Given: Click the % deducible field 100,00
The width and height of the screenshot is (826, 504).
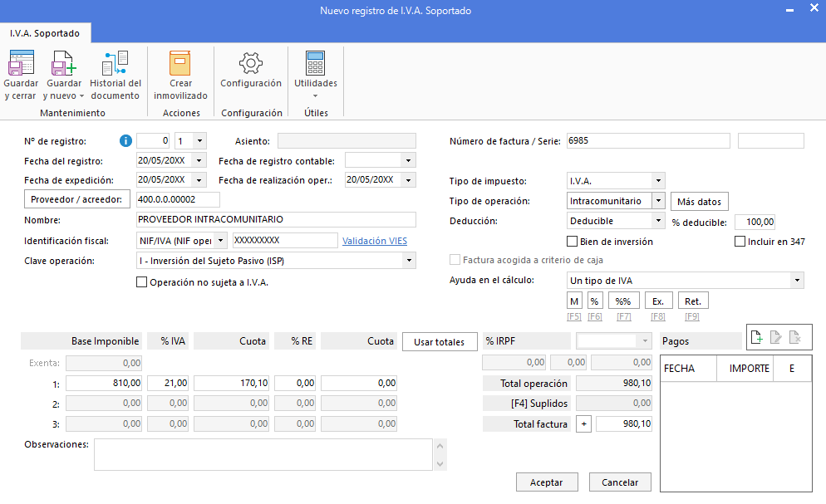Looking at the screenshot, I should 755,222.
